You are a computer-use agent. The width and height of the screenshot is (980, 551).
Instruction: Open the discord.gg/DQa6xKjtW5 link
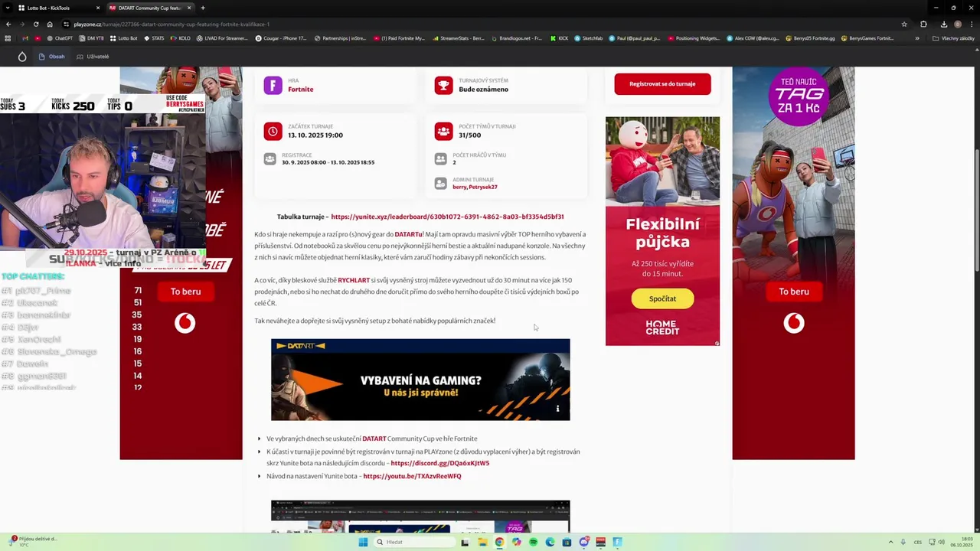click(x=439, y=464)
